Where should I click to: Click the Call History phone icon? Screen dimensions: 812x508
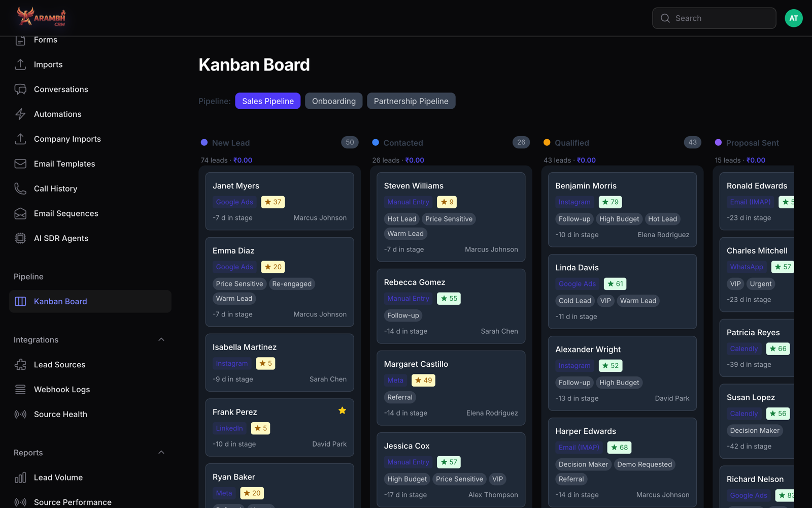click(x=20, y=188)
